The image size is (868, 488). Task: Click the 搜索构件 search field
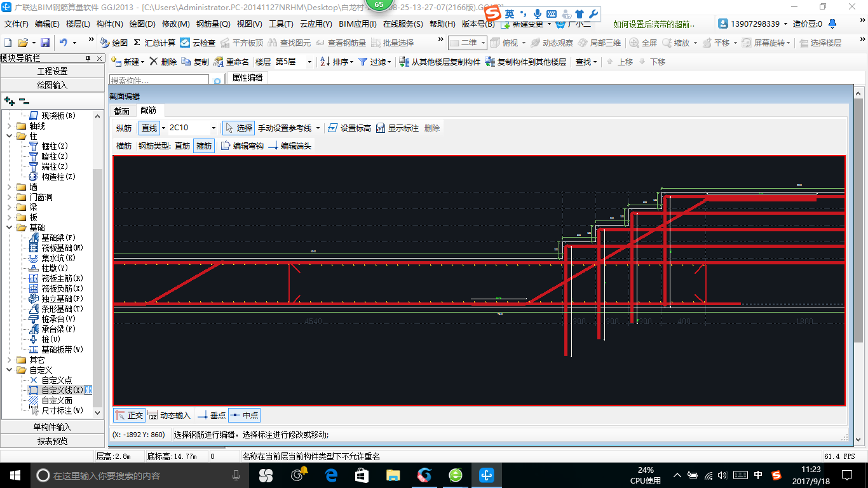click(x=159, y=81)
